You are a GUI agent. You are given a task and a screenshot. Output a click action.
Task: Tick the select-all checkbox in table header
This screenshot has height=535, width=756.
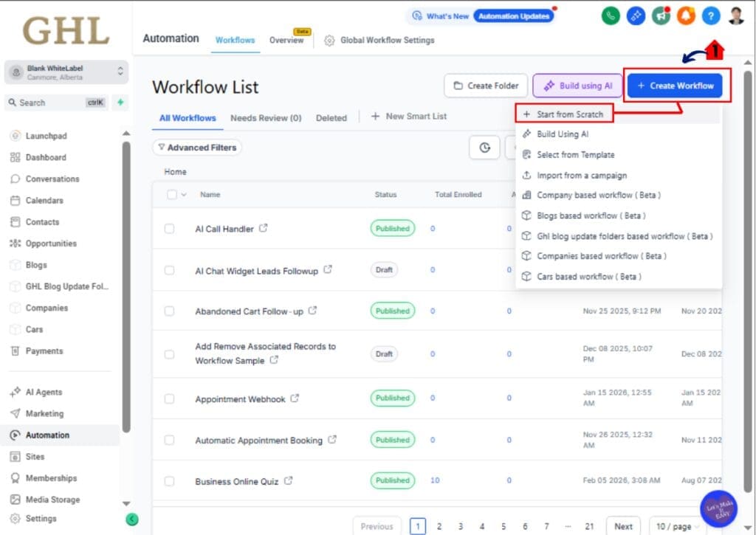point(171,195)
